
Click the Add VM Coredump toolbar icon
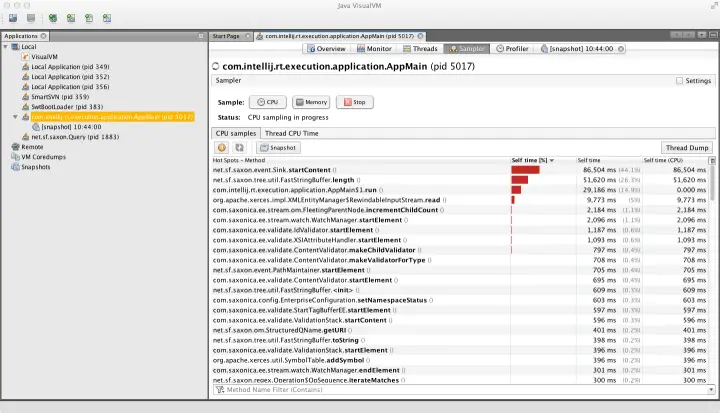pos(89,18)
